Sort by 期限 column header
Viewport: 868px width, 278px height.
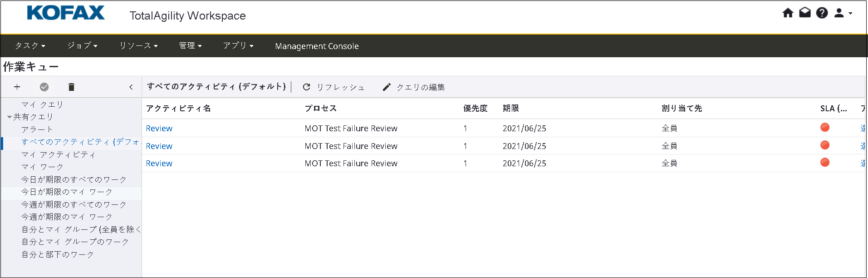pyautogui.click(x=510, y=109)
